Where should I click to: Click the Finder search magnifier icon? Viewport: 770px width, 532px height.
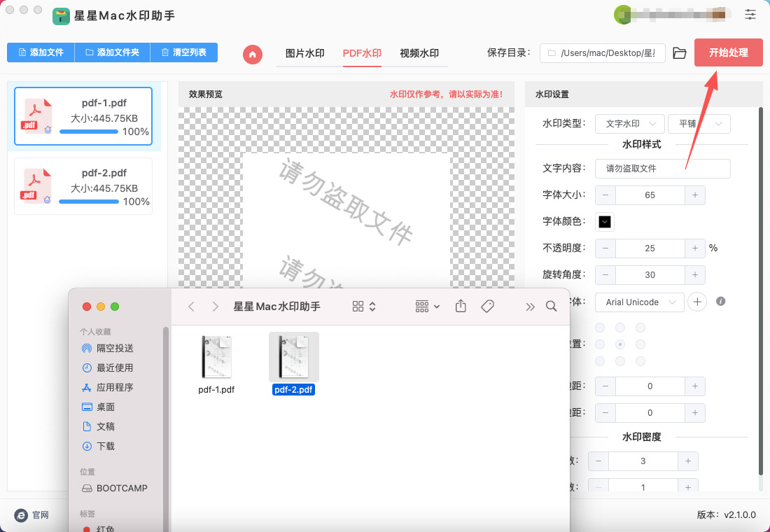click(551, 306)
